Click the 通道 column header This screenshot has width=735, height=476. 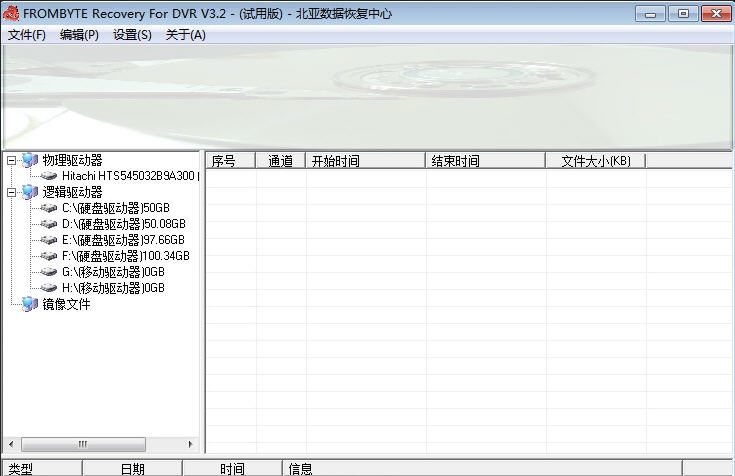click(x=280, y=161)
